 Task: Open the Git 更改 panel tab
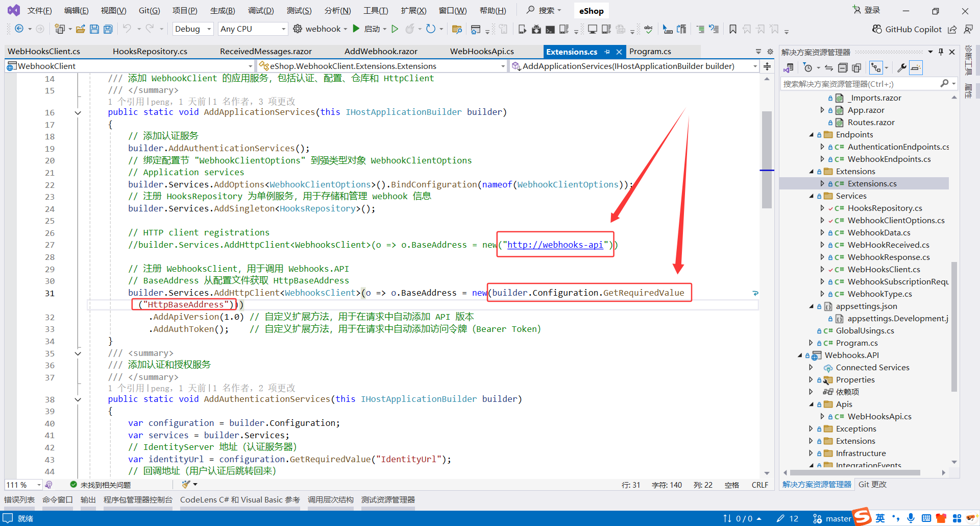click(872, 485)
